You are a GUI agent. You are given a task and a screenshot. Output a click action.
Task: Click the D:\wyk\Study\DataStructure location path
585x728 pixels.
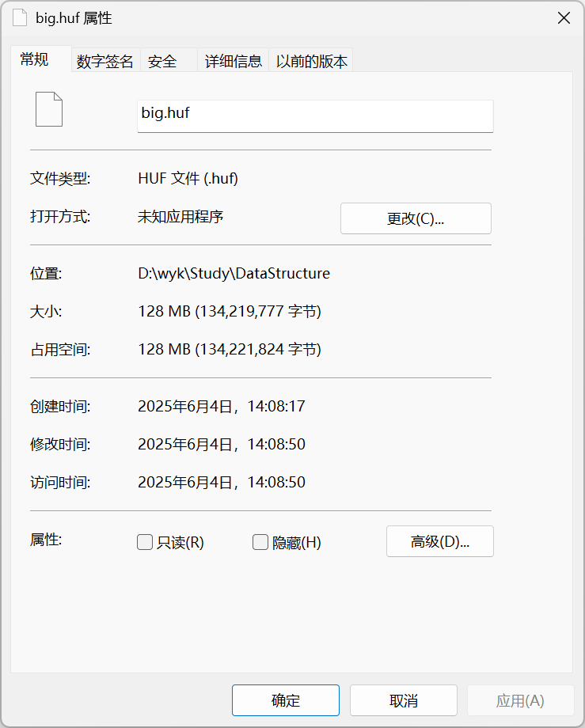pos(234,274)
